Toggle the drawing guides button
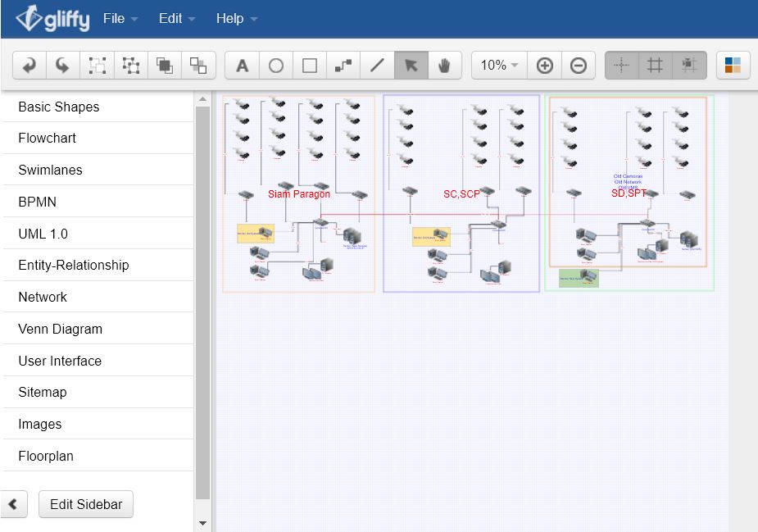The width and height of the screenshot is (758, 532). click(x=621, y=66)
